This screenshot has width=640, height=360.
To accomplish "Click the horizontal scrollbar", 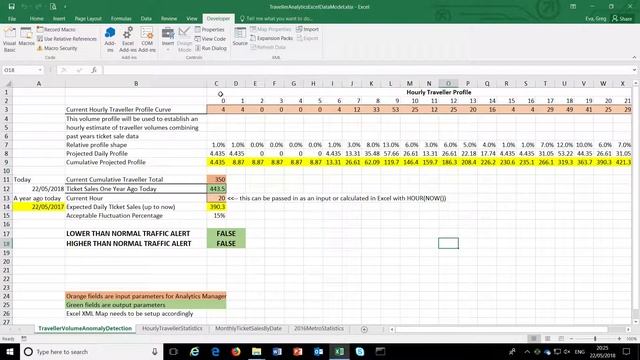I will point(501,329).
